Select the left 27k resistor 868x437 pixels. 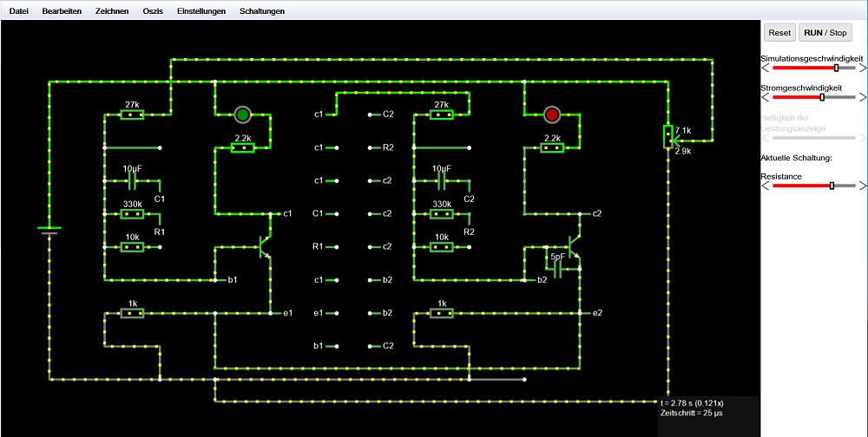[x=132, y=114]
